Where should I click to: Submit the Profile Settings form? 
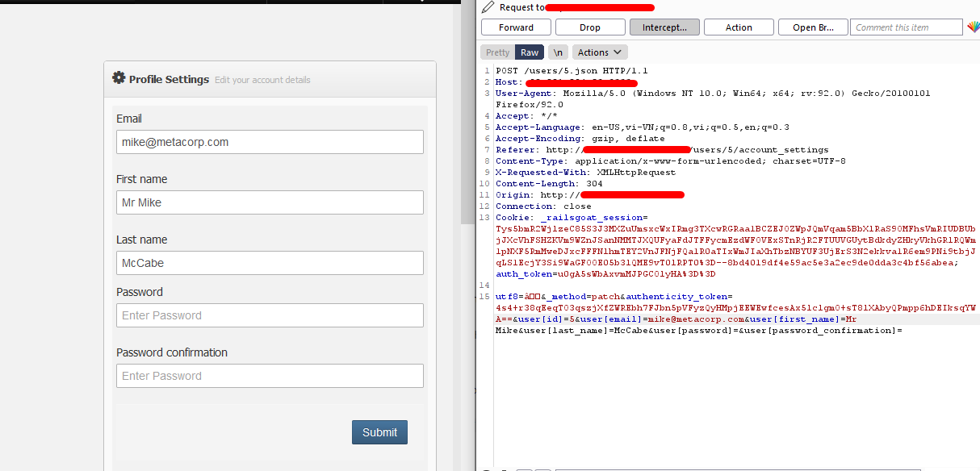pyautogui.click(x=379, y=432)
